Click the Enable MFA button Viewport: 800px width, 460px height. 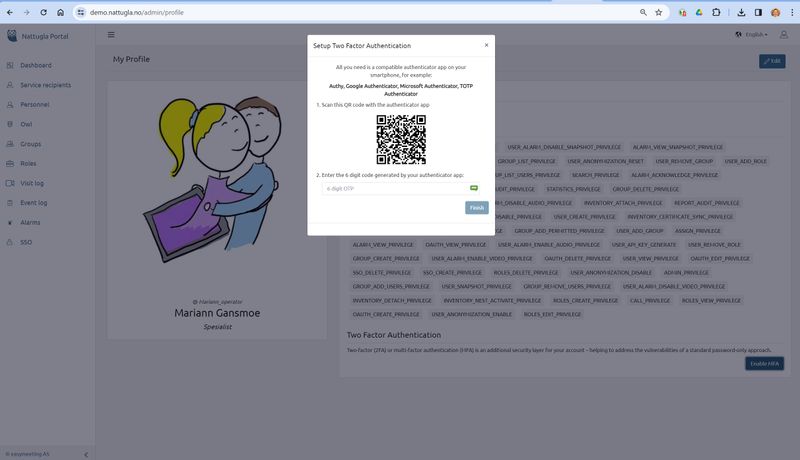(x=764, y=363)
